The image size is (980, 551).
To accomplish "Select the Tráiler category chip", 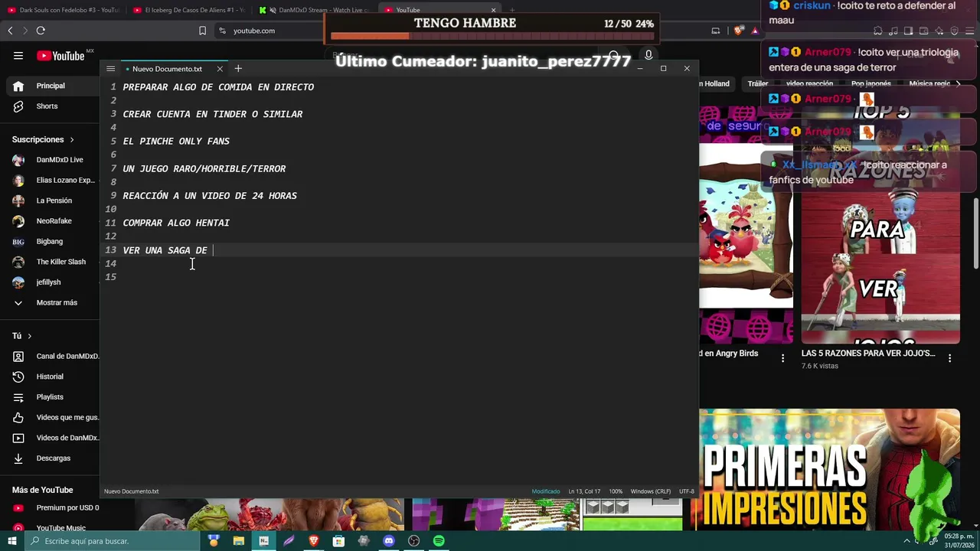I will point(758,83).
